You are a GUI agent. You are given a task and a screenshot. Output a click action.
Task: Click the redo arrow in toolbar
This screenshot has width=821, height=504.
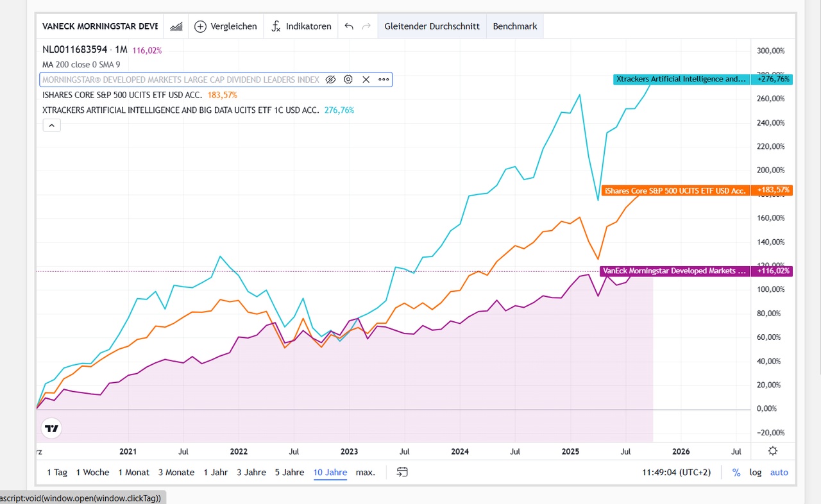[367, 26]
